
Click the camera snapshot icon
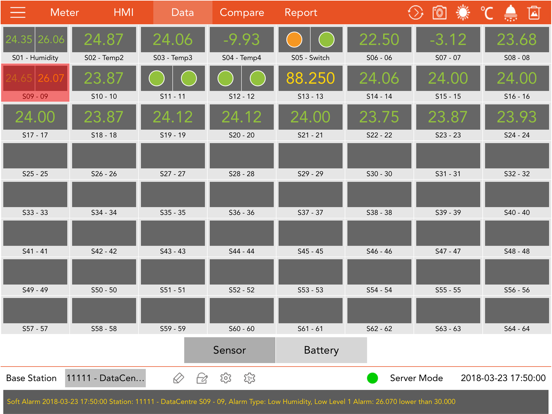point(439,13)
